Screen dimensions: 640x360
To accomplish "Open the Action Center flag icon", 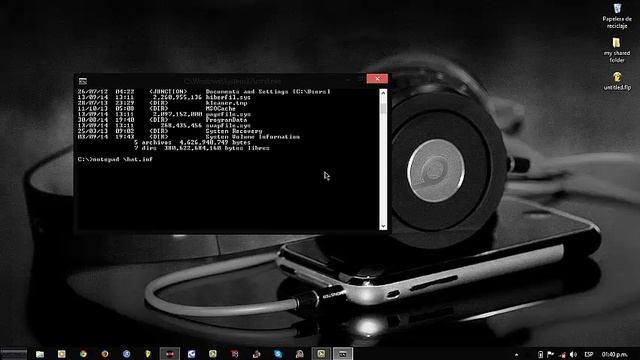I will 551,354.
